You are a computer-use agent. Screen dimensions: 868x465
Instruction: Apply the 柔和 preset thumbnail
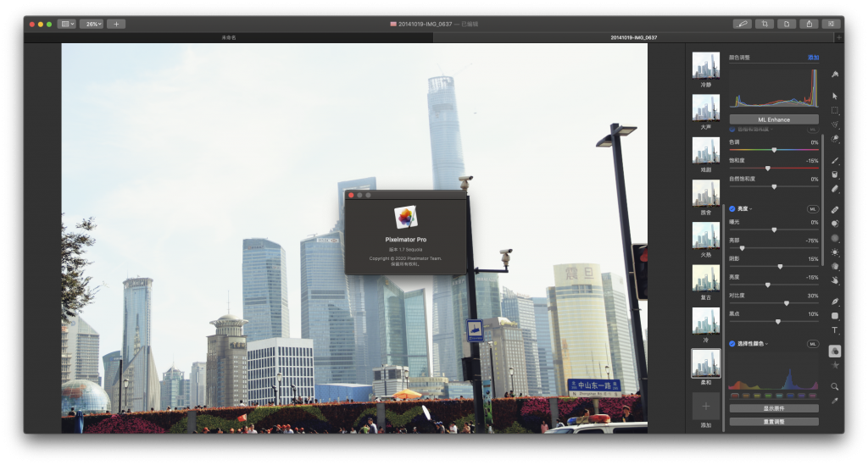point(706,363)
